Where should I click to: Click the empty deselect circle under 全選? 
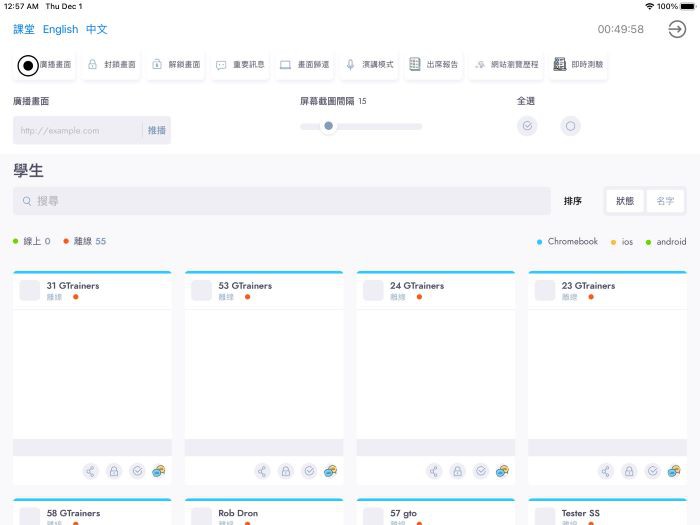click(x=570, y=126)
